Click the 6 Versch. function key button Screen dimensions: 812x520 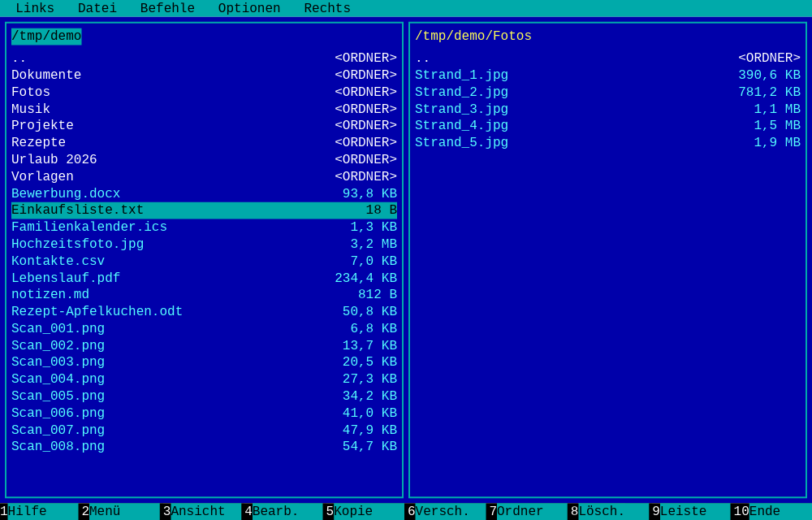(x=445, y=511)
